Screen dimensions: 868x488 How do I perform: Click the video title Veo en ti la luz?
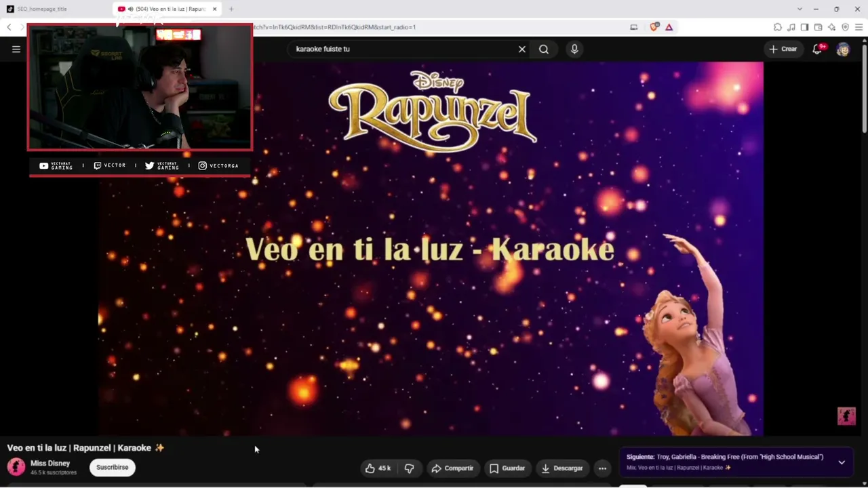coord(85,448)
